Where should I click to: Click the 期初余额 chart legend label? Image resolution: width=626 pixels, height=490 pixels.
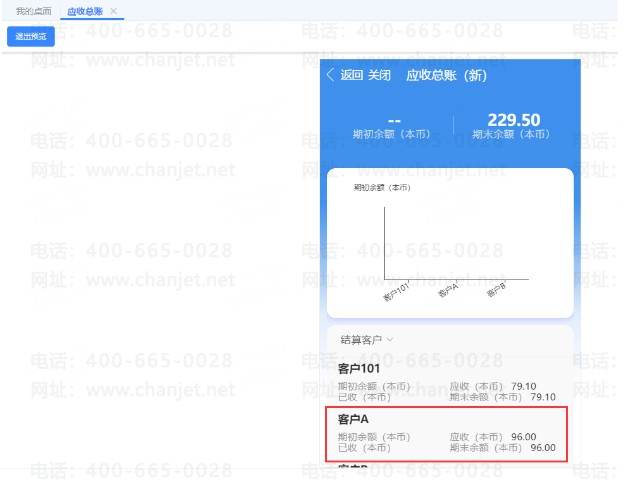point(382,188)
